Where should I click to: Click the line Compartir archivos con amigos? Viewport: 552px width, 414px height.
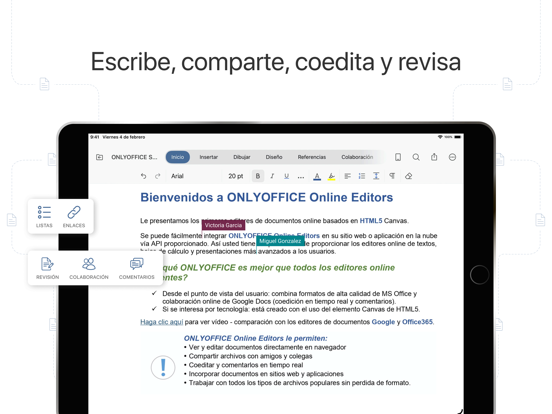[250, 356]
